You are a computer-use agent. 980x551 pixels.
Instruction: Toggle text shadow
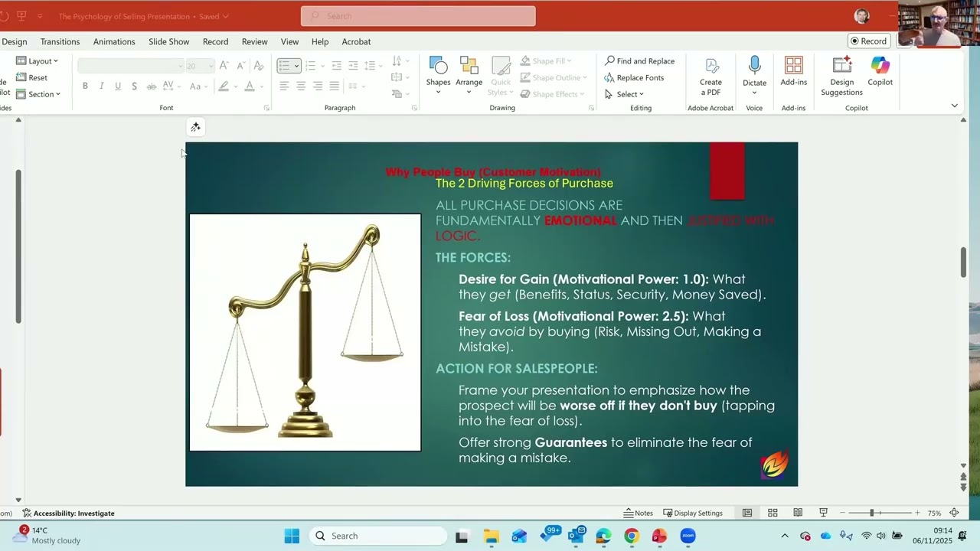coord(134,86)
